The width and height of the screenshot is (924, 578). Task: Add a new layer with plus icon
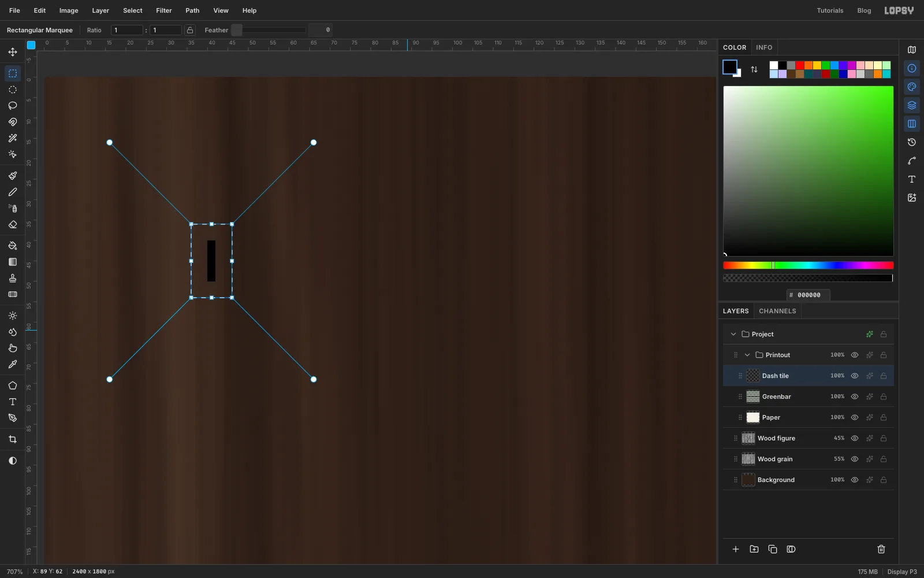[736, 549]
